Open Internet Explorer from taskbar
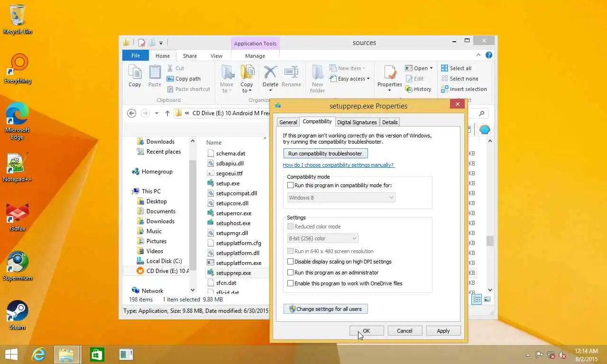The height and width of the screenshot is (364, 607). point(38,354)
